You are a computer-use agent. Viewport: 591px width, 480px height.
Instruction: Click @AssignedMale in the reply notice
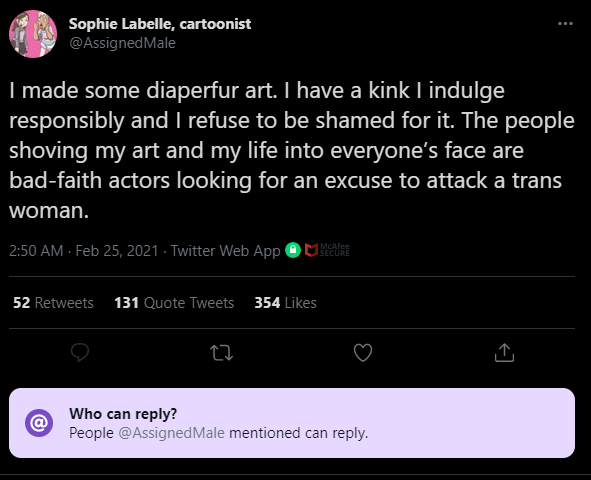(x=171, y=433)
